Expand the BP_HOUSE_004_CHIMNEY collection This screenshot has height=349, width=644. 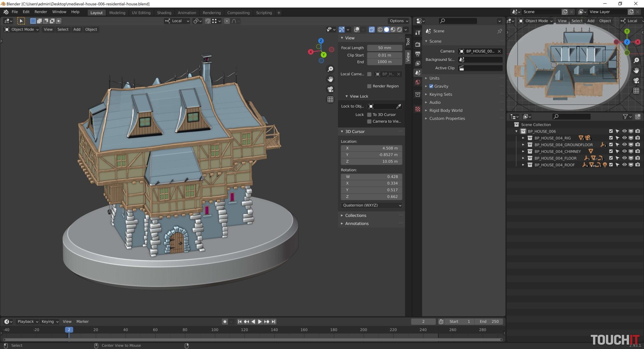point(523,151)
